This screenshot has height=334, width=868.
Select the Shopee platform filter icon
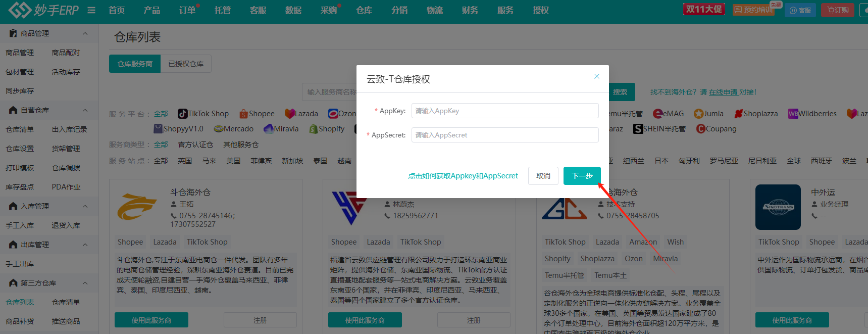tap(244, 114)
